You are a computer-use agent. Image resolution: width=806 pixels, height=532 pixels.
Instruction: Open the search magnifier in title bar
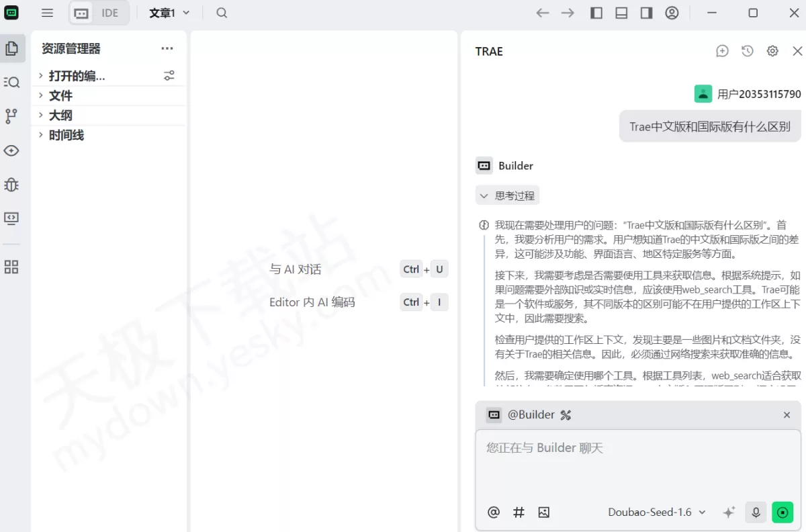point(222,13)
